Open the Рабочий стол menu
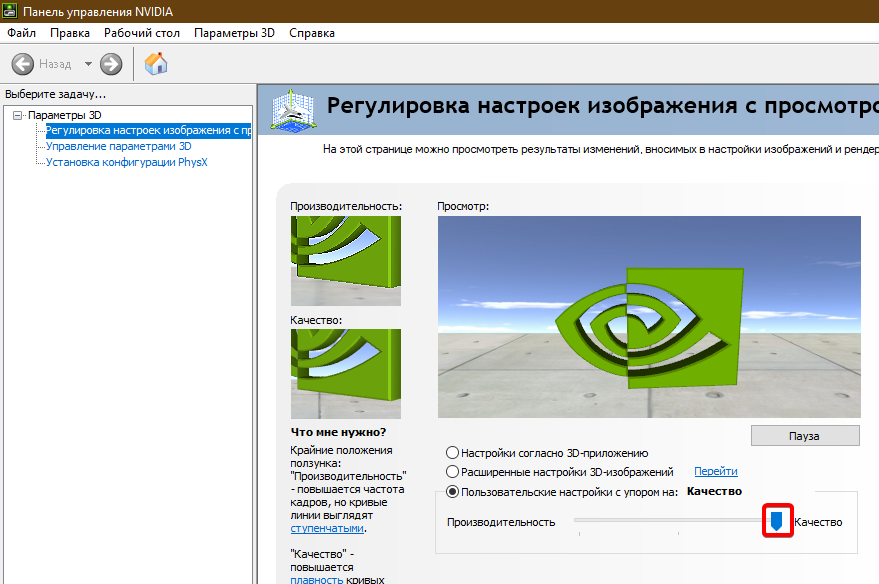The width and height of the screenshot is (879, 584). point(142,33)
